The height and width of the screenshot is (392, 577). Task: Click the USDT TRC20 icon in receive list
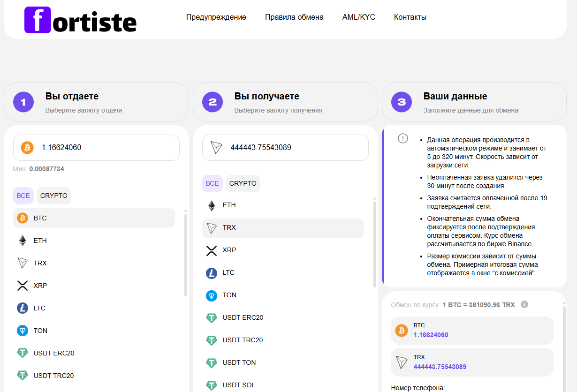pos(212,340)
